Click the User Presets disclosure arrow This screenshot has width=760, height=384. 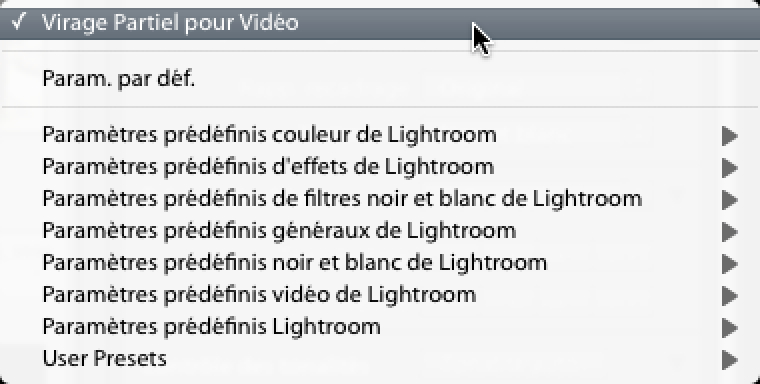pyautogui.click(x=729, y=360)
